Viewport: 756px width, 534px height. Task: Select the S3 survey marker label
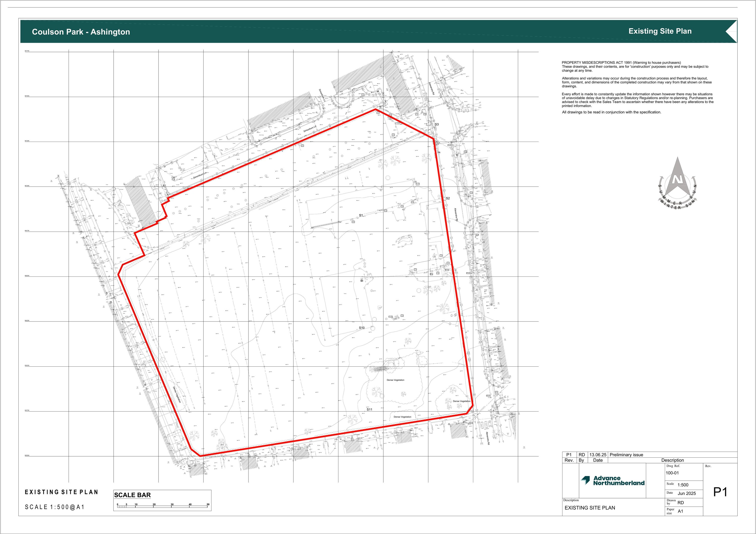(x=437, y=124)
